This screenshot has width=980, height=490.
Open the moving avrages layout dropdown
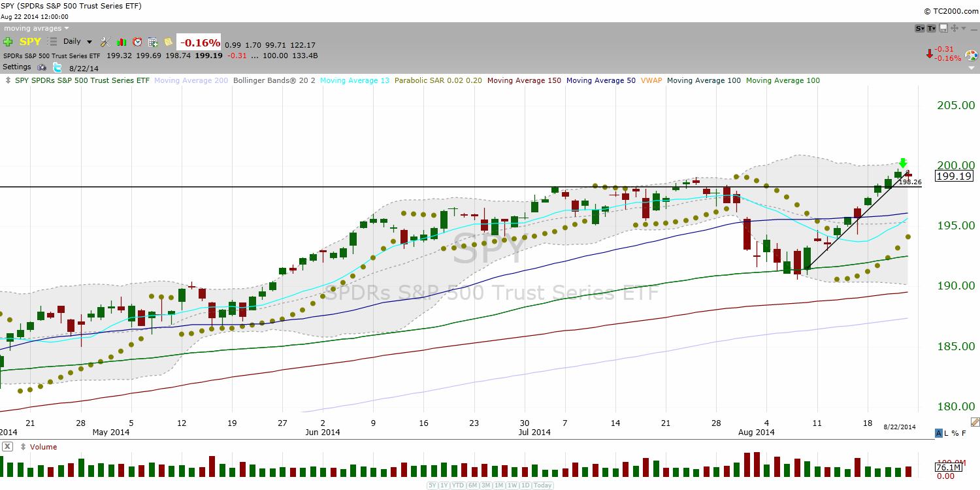point(36,28)
